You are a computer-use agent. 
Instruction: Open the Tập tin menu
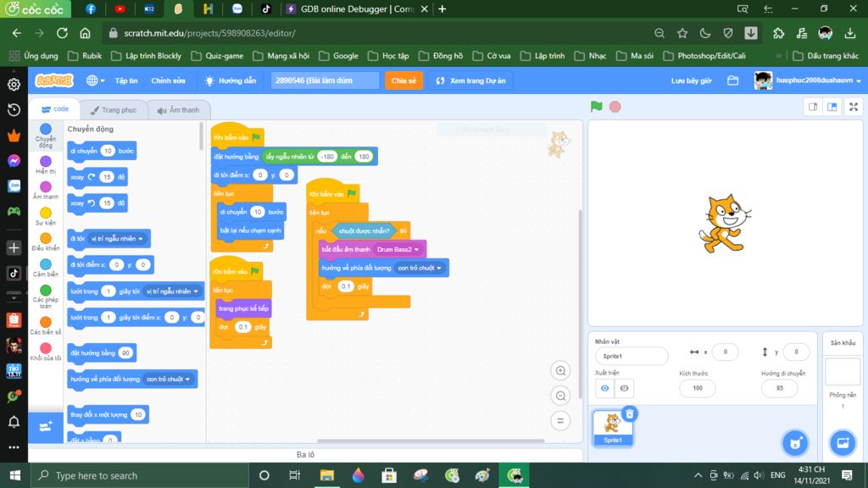click(x=126, y=80)
